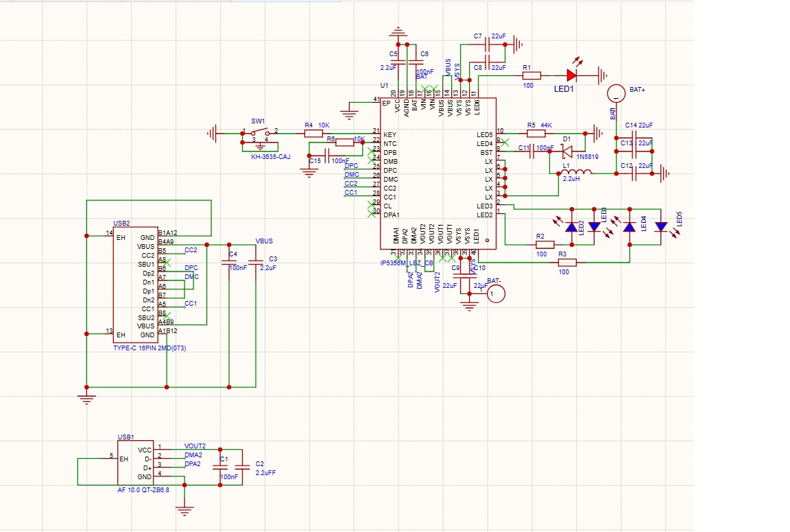Click the VBUS net label near C3
The image size is (790, 532).
click(264, 241)
